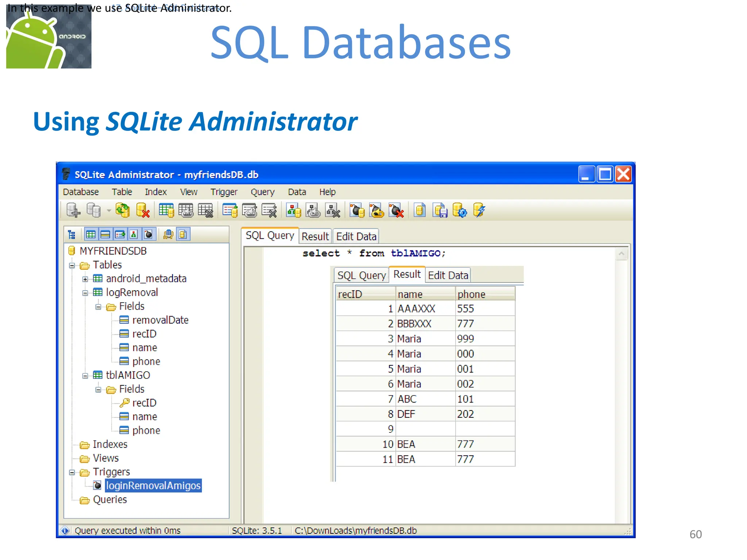
Task: Open the Index menu
Action: tap(156, 192)
